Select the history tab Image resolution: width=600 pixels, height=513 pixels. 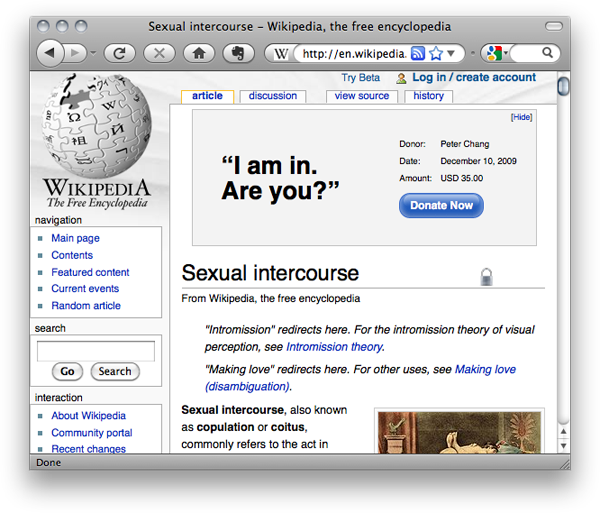(428, 96)
